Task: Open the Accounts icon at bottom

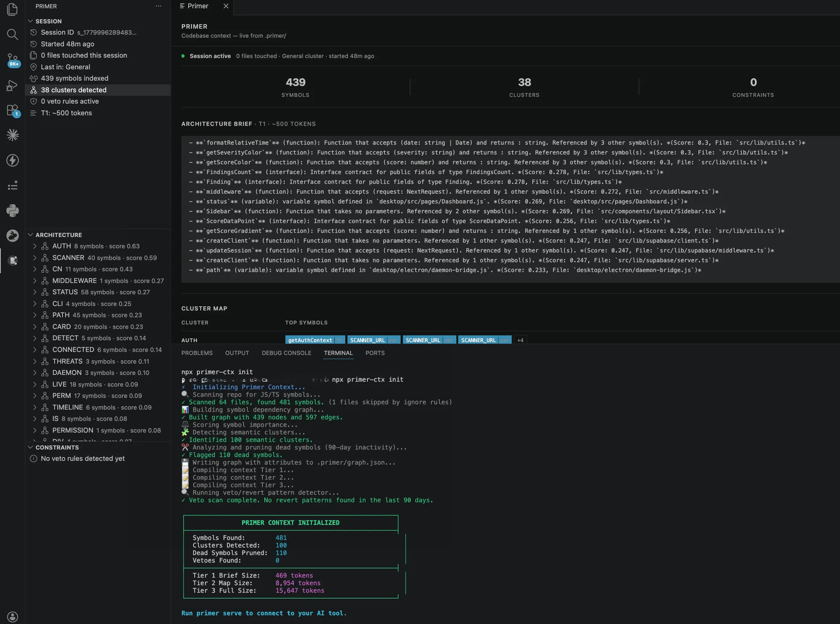Action: pyautogui.click(x=12, y=616)
